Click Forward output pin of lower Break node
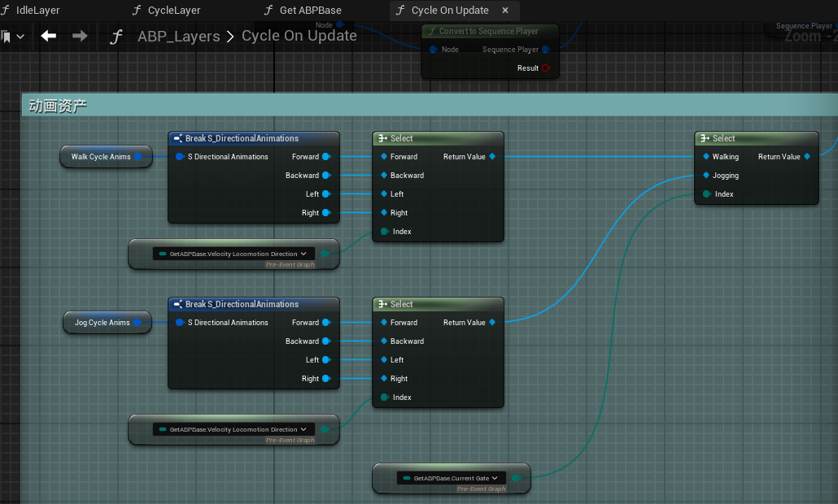838x504 pixels. point(326,323)
